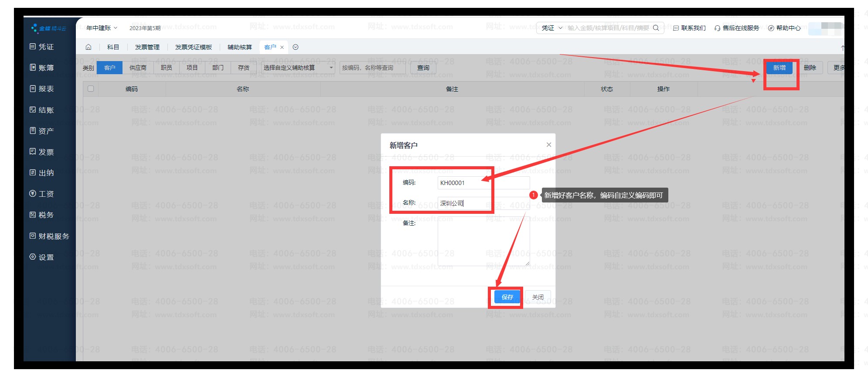The width and height of the screenshot is (868, 377).
Task: Click the search magnifier icon
Action: (x=656, y=28)
